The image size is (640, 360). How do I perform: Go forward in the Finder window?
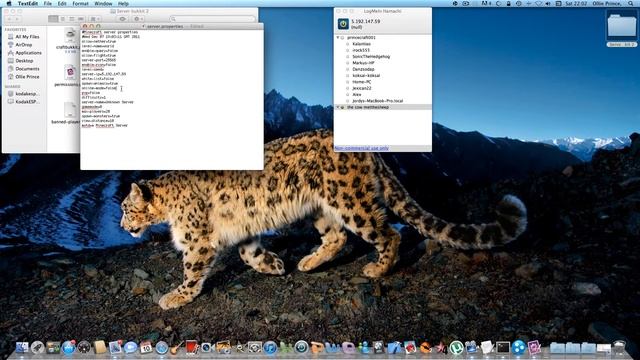click(x=18, y=19)
